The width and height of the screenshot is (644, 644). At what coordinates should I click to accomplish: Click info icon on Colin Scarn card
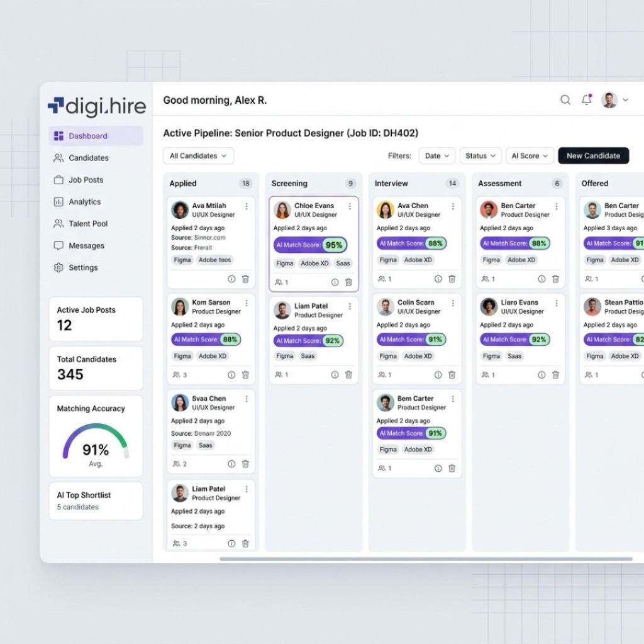coord(438,375)
